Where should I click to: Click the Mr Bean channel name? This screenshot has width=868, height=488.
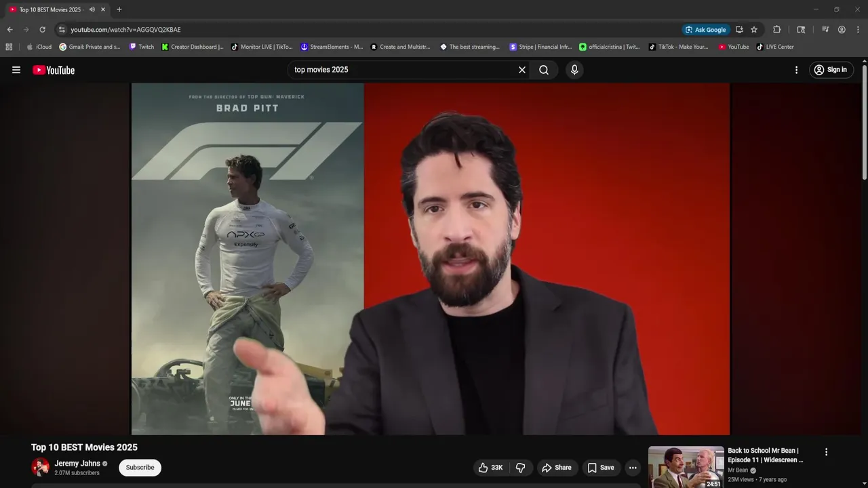pyautogui.click(x=738, y=470)
